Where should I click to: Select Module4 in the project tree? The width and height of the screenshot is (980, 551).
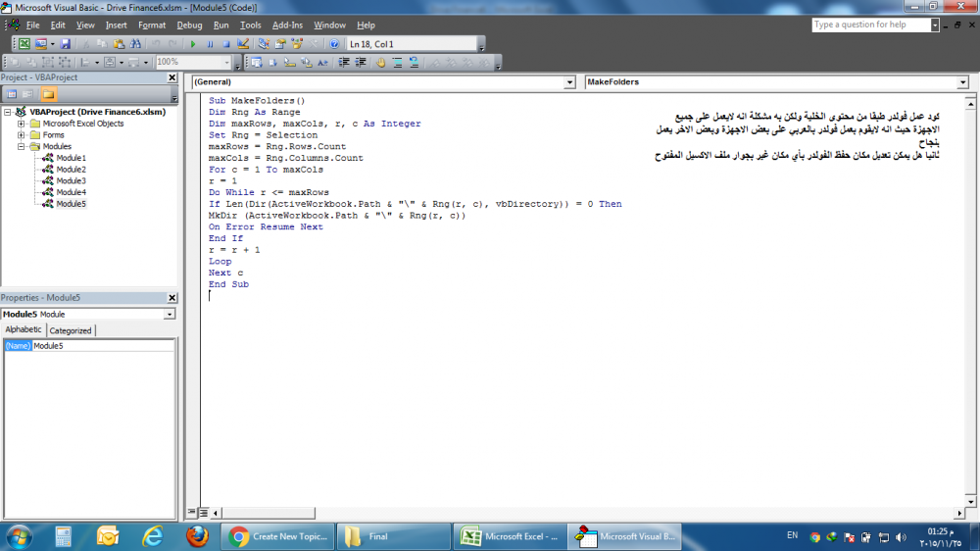pyautogui.click(x=71, y=192)
